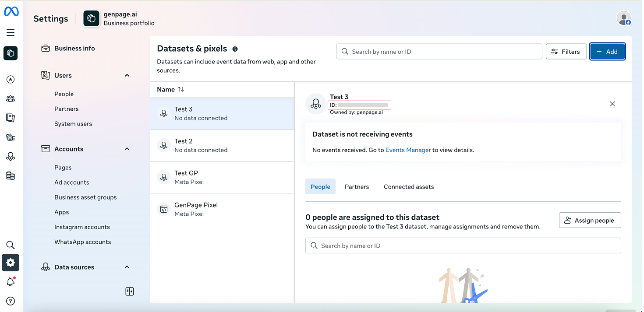Sort the list by Name arrows

pyautogui.click(x=181, y=89)
